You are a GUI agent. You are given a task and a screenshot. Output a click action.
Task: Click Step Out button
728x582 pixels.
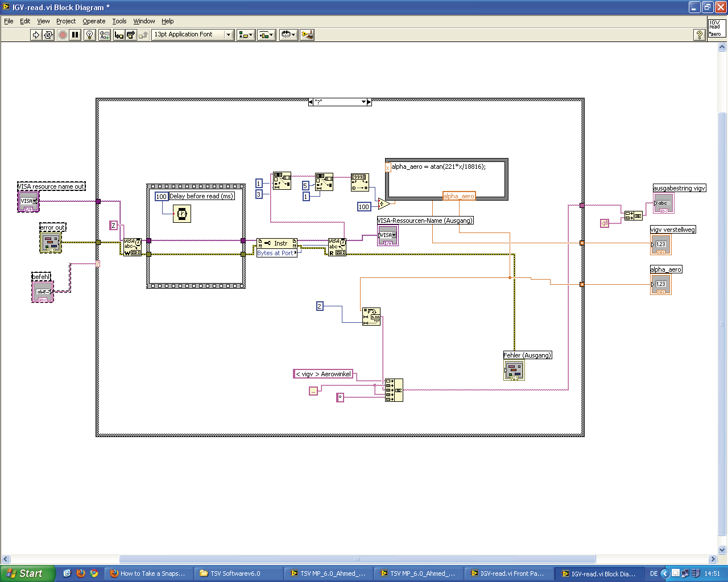coord(143,35)
